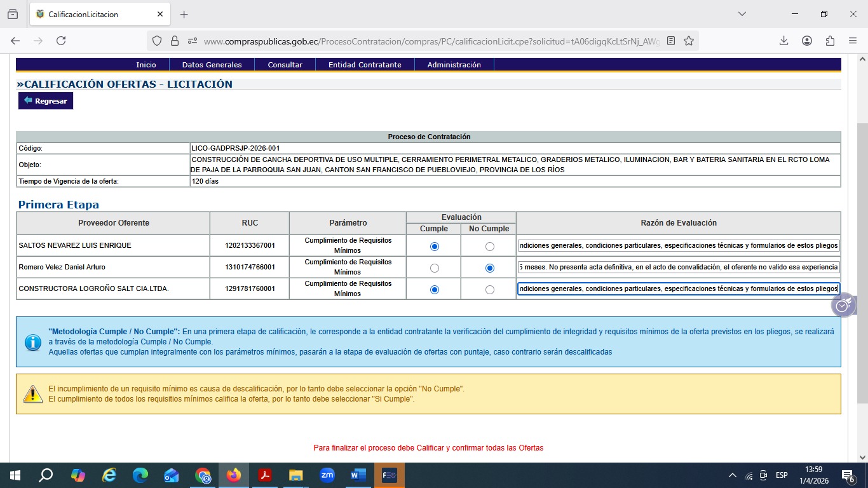Select No Cumple for CONSTRUCTORA LOGROÑO SALT
Viewport: 868px width, 488px height.
[x=489, y=290]
